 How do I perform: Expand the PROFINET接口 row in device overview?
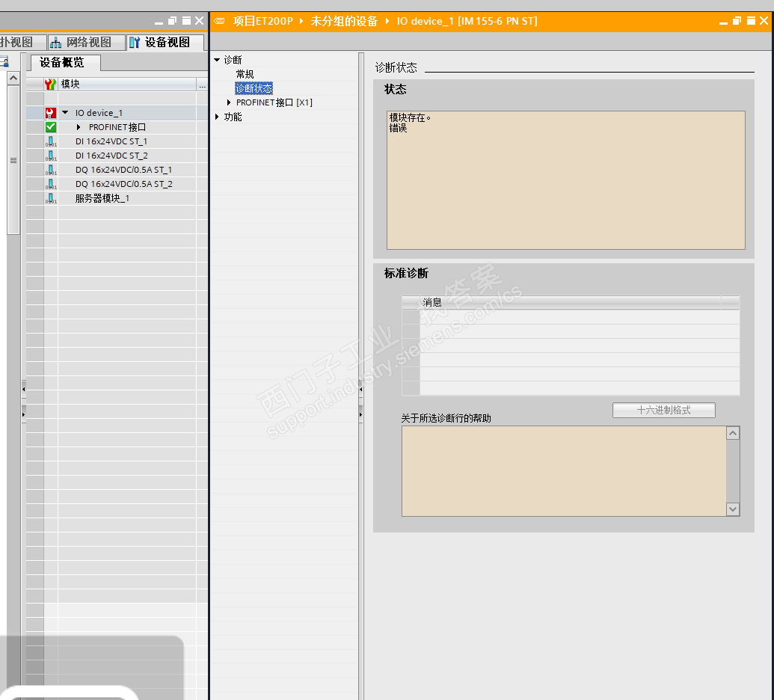point(79,127)
